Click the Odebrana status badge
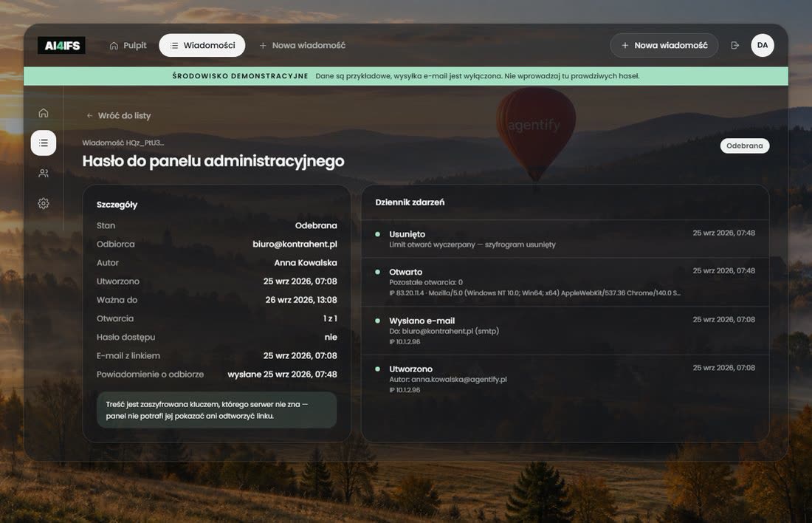Screen dimensions: 812x523 tap(744, 146)
